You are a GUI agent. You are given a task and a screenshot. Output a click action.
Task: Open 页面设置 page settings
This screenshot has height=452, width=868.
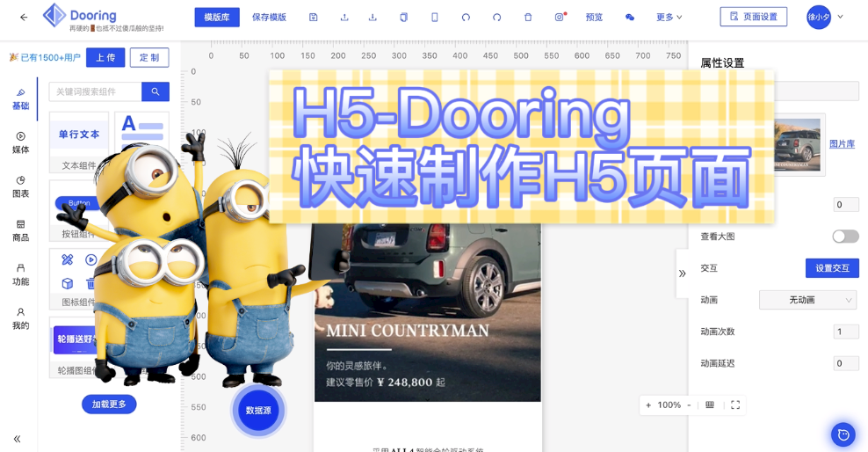coord(754,17)
